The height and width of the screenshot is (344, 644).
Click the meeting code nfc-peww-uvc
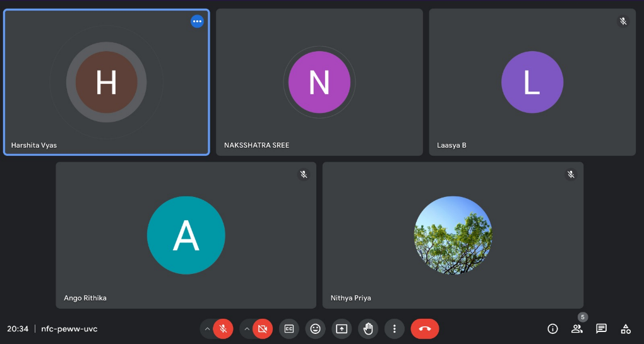[69, 329]
